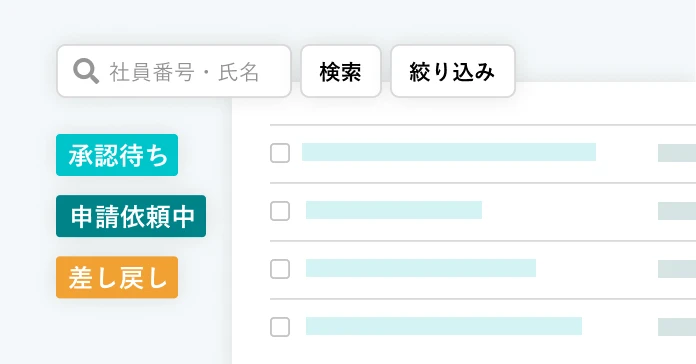Image resolution: width=696 pixels, height=364 pixels.
Task: Open the first row's long blue placeholder entry
Action: pos(449,152)
